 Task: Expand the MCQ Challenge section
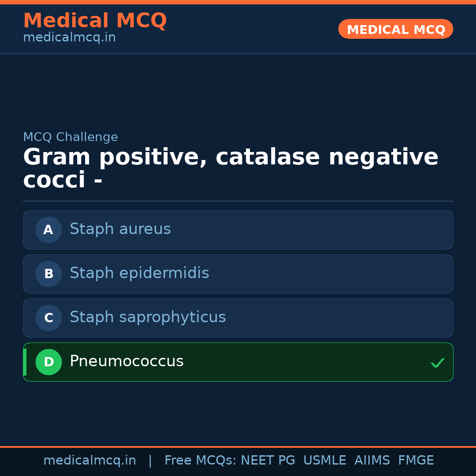tap(71, 137)
